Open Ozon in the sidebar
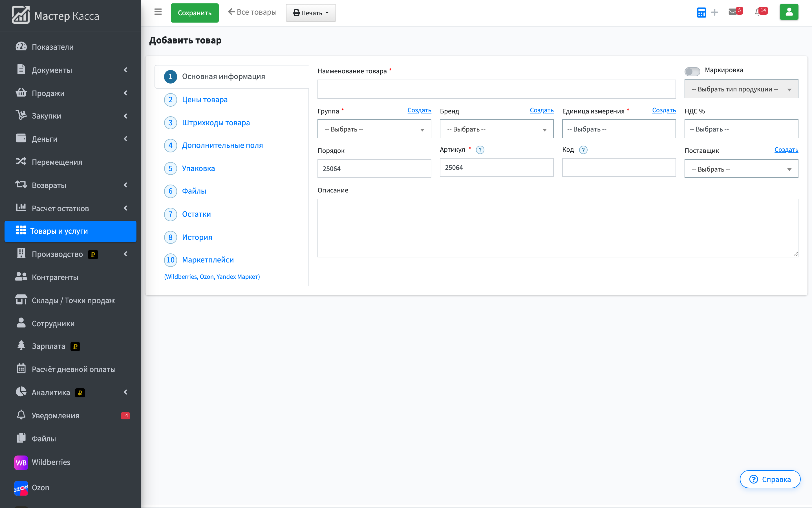The height and width of the screenshot is (508, 812). 70,487
